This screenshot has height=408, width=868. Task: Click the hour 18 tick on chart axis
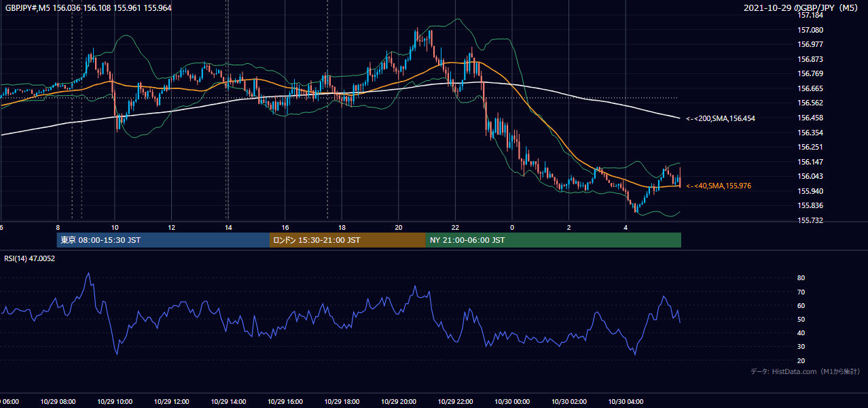pyautogui.click(x=342, y=227)
